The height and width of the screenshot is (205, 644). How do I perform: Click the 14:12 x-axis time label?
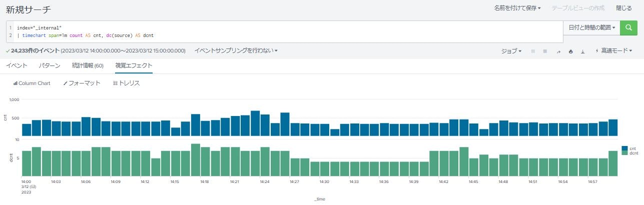(145, 181)
